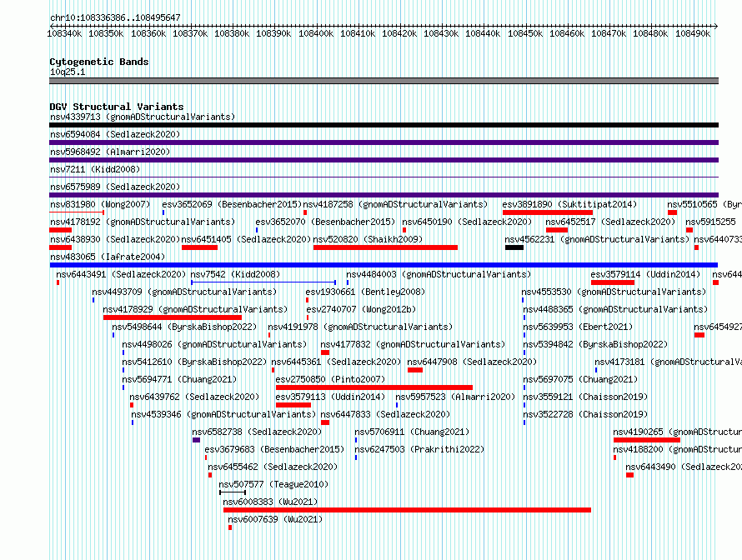The image size is (742, 560).
Task: Open nsv6451405 (Sedlazeck2020) variant
Action: point(246,239)
